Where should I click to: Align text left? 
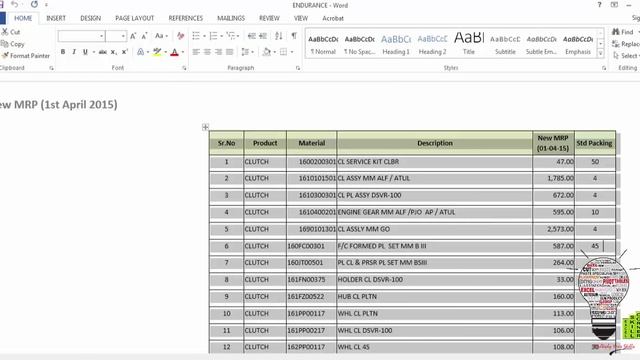coord(196,52)
